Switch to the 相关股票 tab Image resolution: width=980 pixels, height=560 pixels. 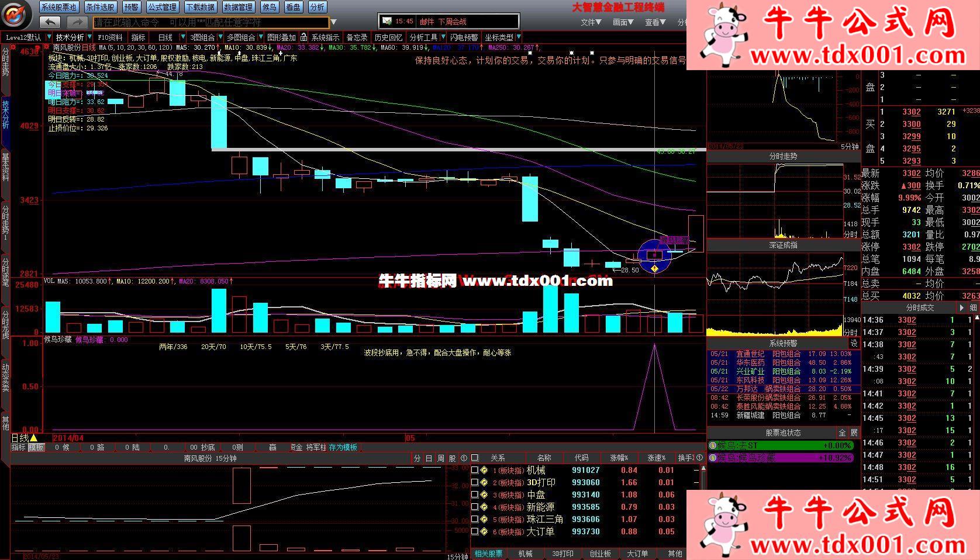[x=489, y=553]
